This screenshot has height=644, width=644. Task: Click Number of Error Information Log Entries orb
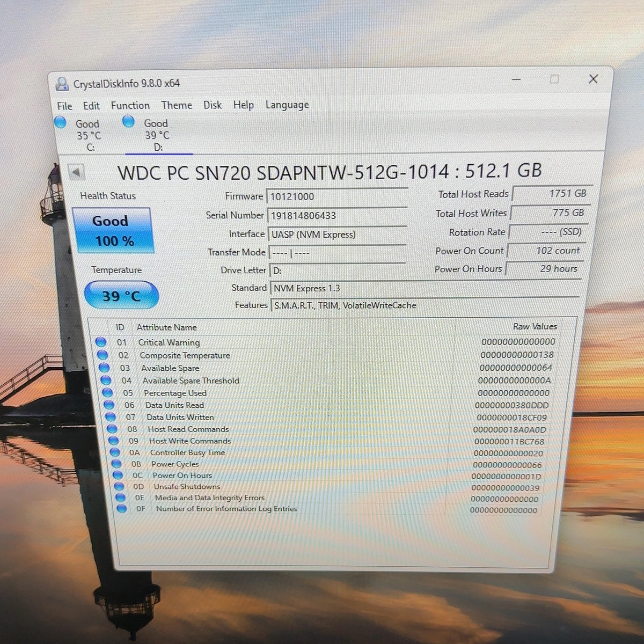122,508
